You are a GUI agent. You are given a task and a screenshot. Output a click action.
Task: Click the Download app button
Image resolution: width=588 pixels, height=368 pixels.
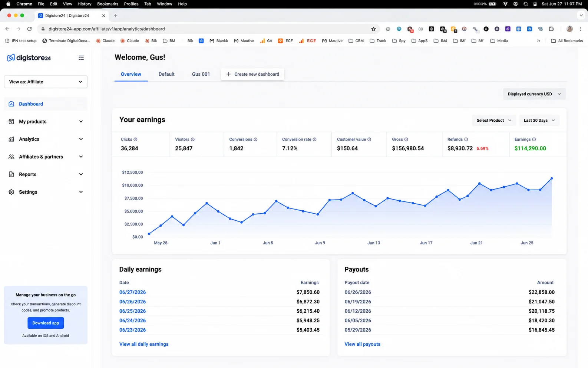point(46,323)
